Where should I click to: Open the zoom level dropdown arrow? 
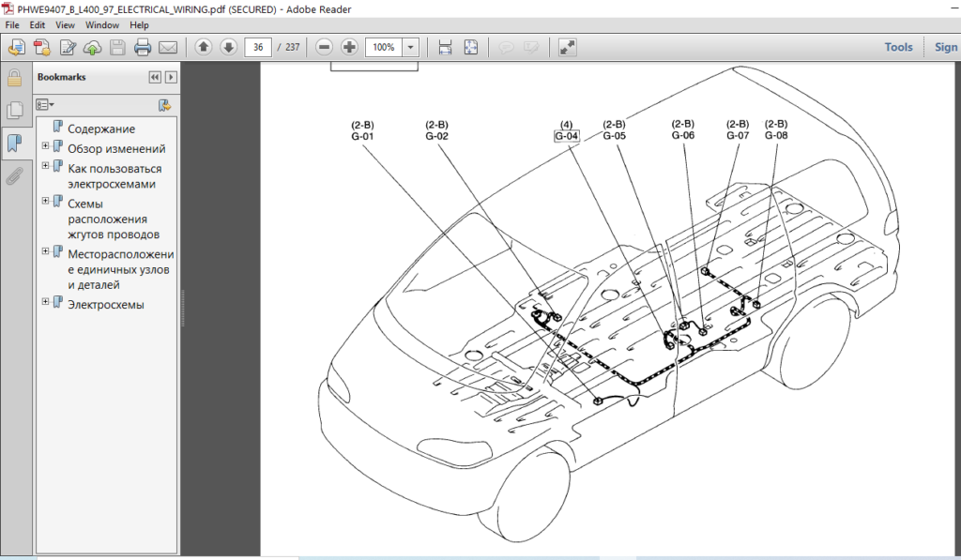point(410,47)
